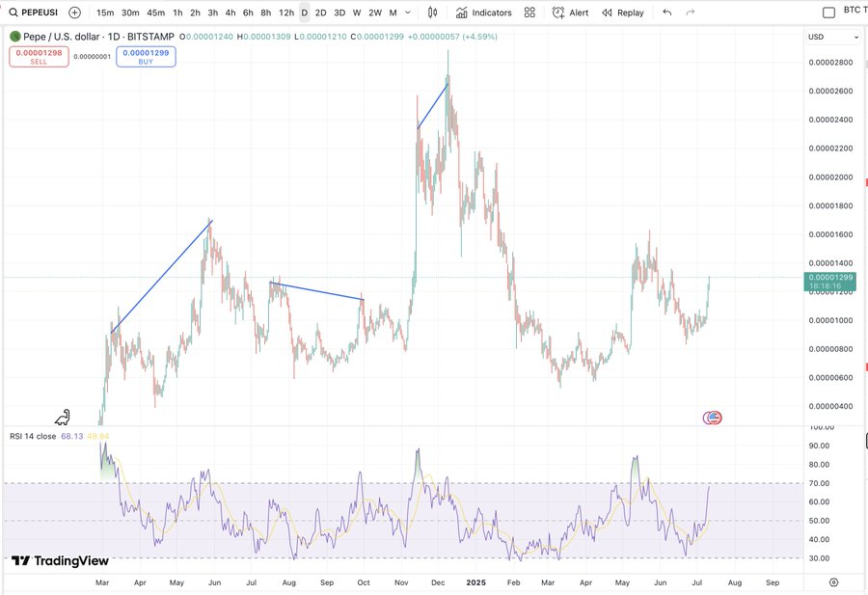Add symbol with plus circle icon
Screen dimensions: 868x595
tap(74, 13)
